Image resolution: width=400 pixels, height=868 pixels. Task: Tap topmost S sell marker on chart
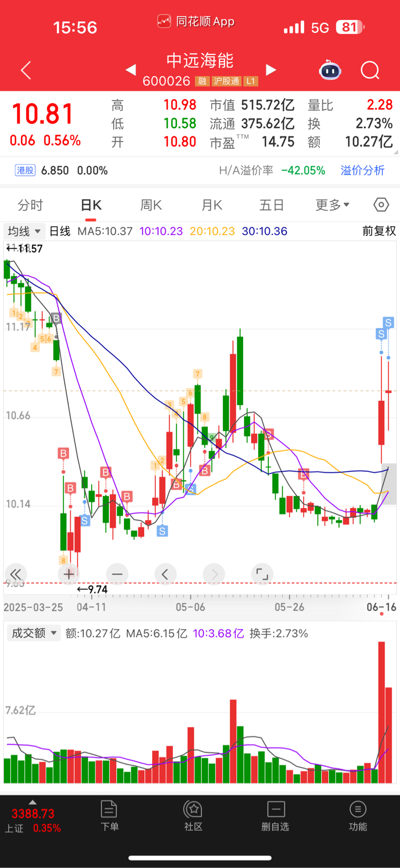(388, 323)
